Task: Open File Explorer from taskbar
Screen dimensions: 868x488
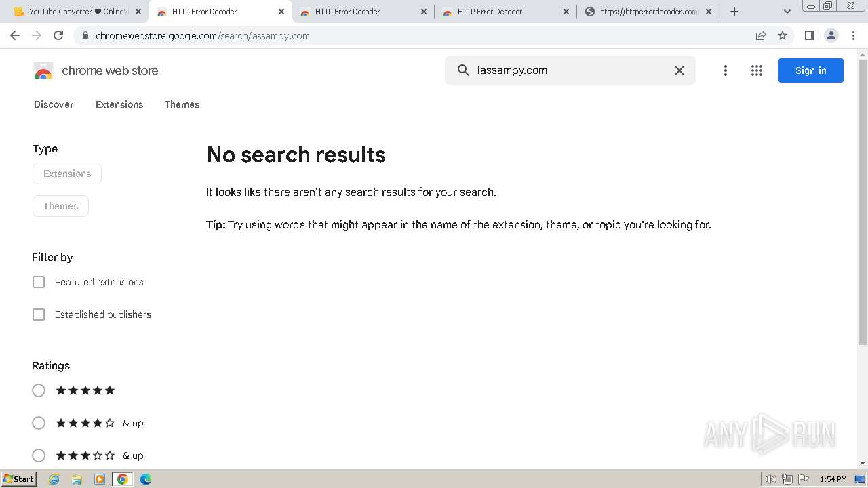Action: coord(77,479)
